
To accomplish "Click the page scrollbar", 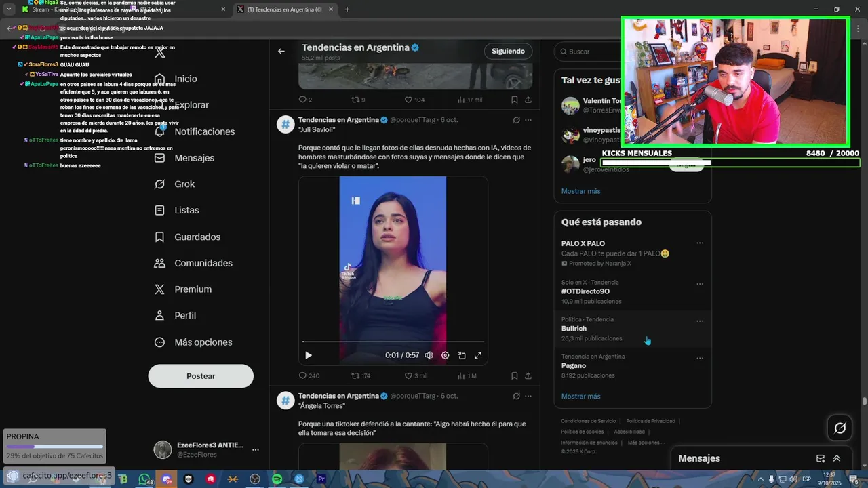I will pyautogui.click(x=864, y=401).
